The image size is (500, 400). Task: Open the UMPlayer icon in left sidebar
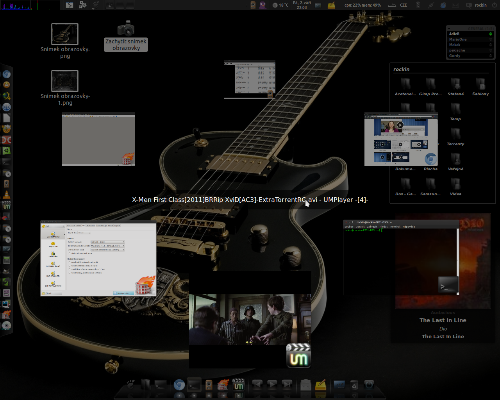point(6,206)
